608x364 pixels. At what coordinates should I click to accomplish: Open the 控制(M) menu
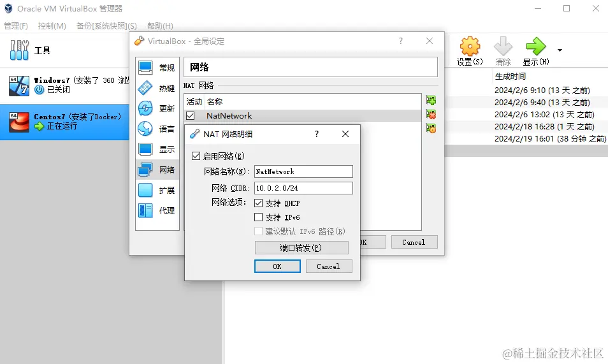pos(52,26)
